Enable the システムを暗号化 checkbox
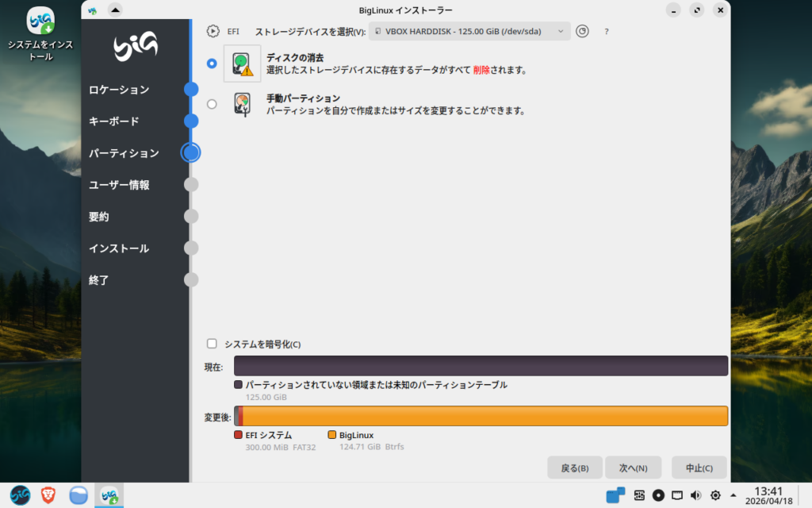 coord(212,344)
